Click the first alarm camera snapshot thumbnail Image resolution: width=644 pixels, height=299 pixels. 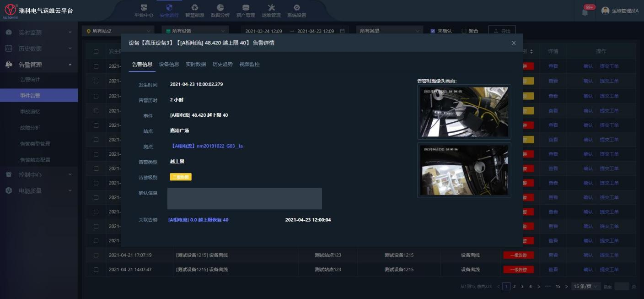(x=464, y=112)
